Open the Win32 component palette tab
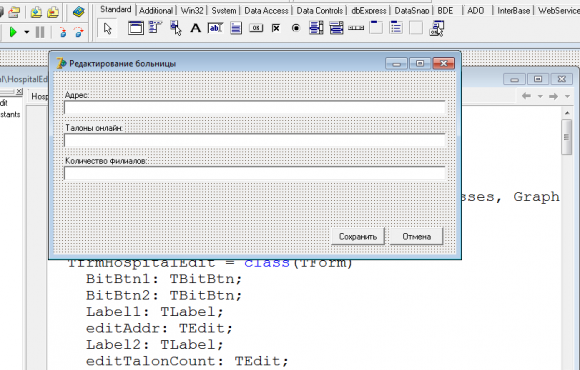The width and height of the screenshot is (580, 370). [192, 11]
